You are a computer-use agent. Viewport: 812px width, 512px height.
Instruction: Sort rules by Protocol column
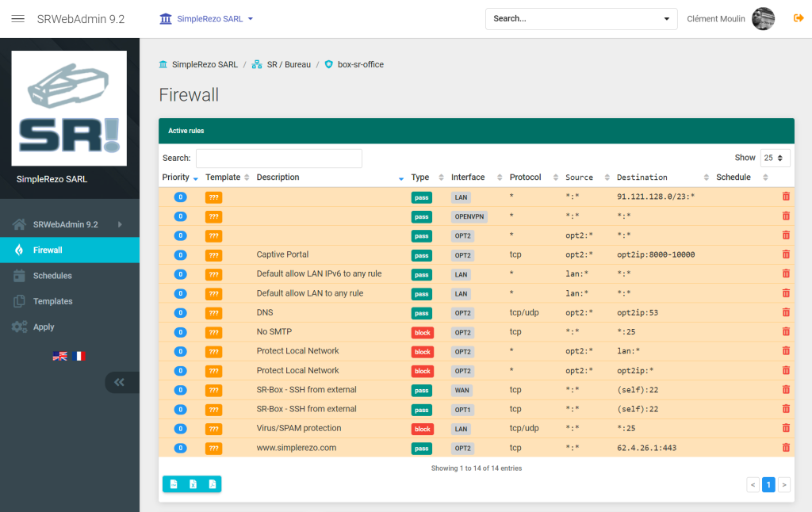coord(534,177)
